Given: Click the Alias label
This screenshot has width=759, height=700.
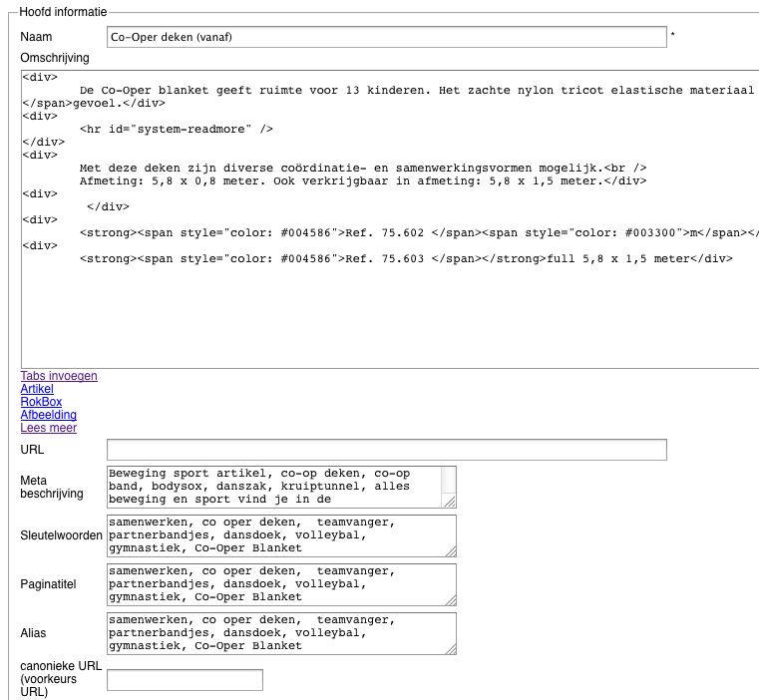Looking at the screenshot, I should (x=33, y=633).
